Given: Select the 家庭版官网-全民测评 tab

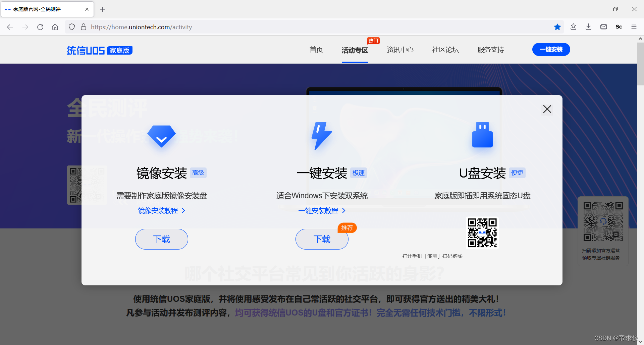Looking at the screenshot, I should coord(47,9).
